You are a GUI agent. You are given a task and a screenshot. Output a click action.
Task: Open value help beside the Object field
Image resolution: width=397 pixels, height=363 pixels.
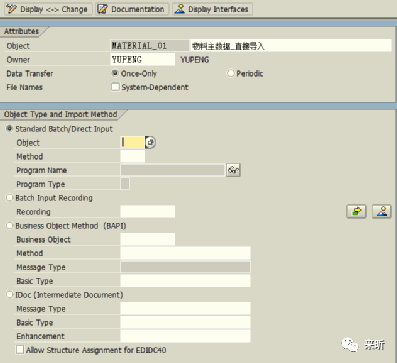[x=150, y=142]
